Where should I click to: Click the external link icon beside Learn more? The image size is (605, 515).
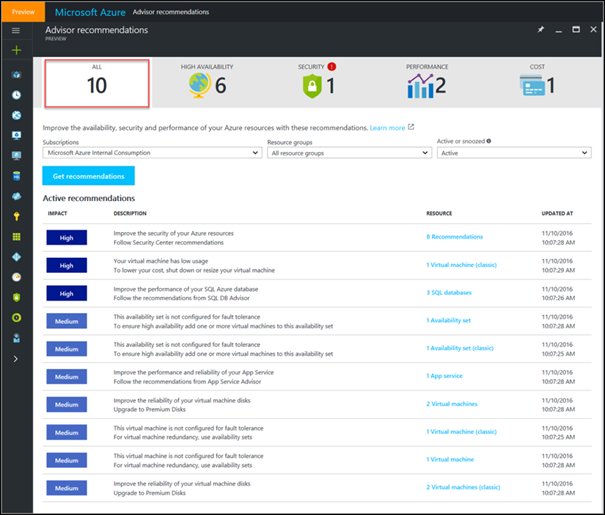point(411,127)
